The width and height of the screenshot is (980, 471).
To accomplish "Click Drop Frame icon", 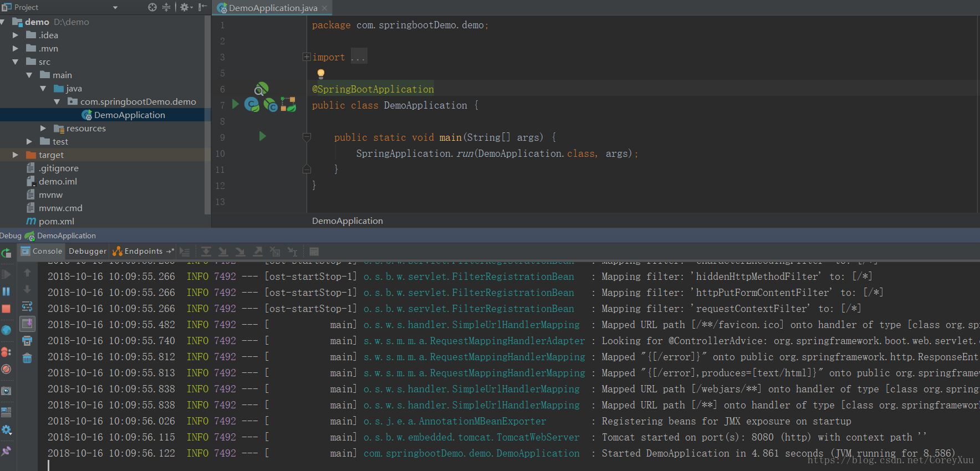I will [275, 252].
